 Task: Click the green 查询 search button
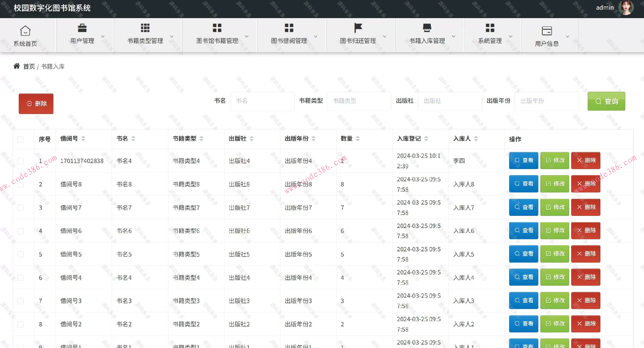coord(606,101)
